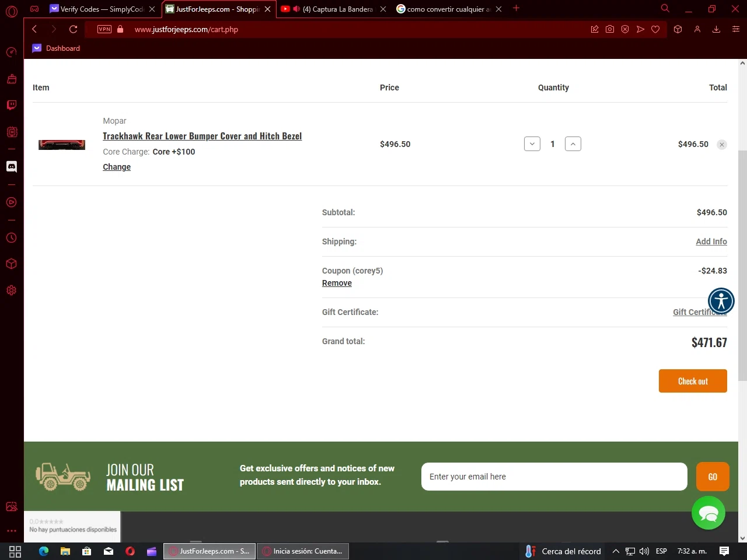Image resolution: width=747 pixels, height=560 pixels.
Task: Decrease item quantity with down arrow
Action: (x=532, y=144)
